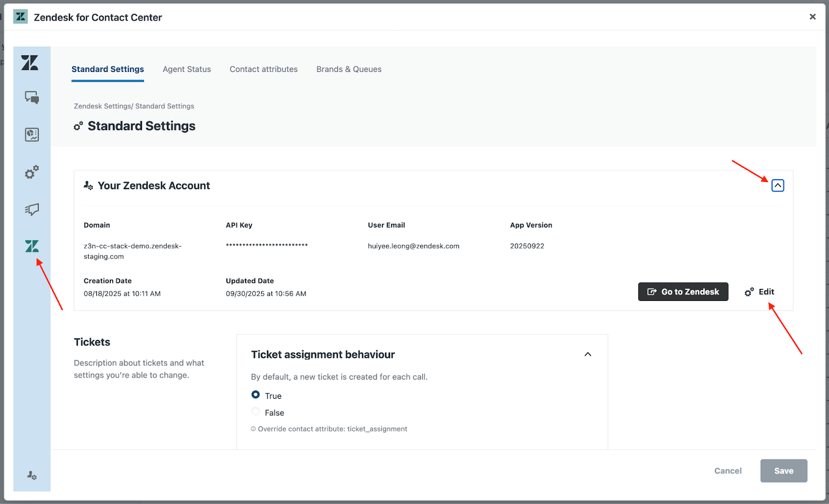Open the Brands & Queues tab

click(x=349, y=69)
